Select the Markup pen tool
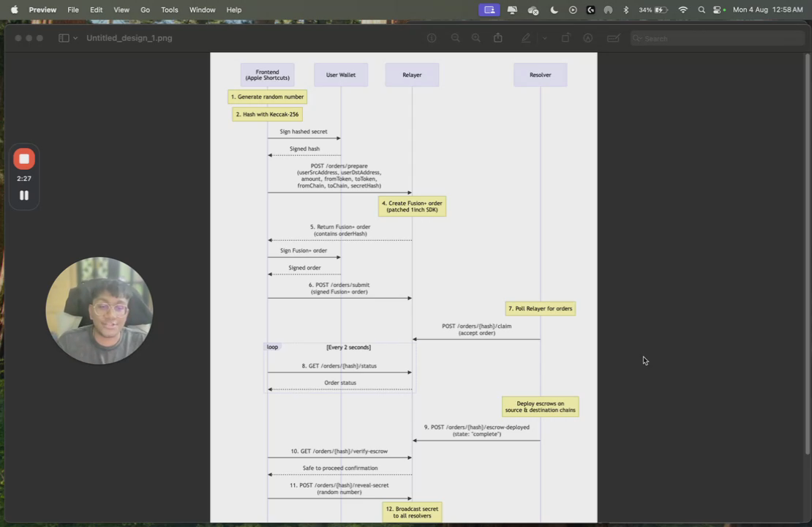Image resolution: width=812 pixels, height=527 pixels. [526, 38]
